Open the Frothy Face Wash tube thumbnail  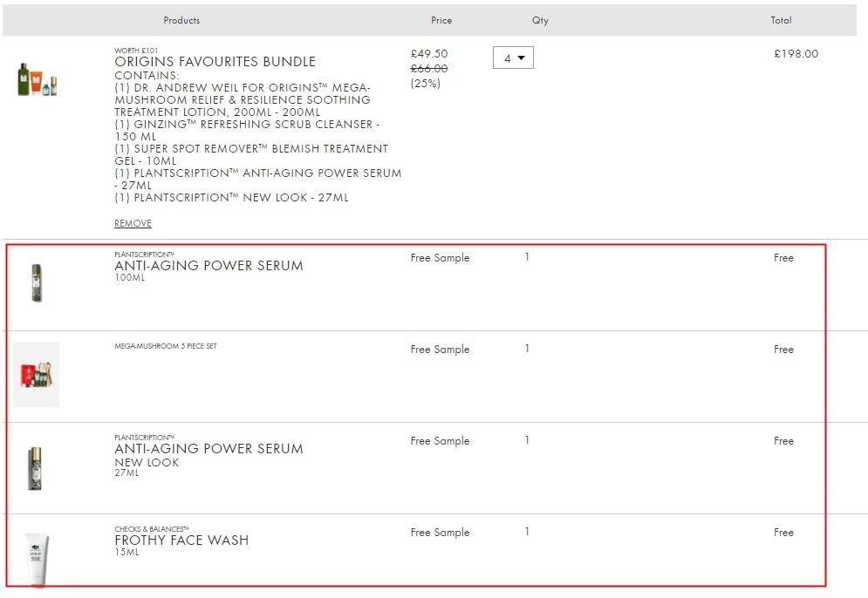pos(38,559)
